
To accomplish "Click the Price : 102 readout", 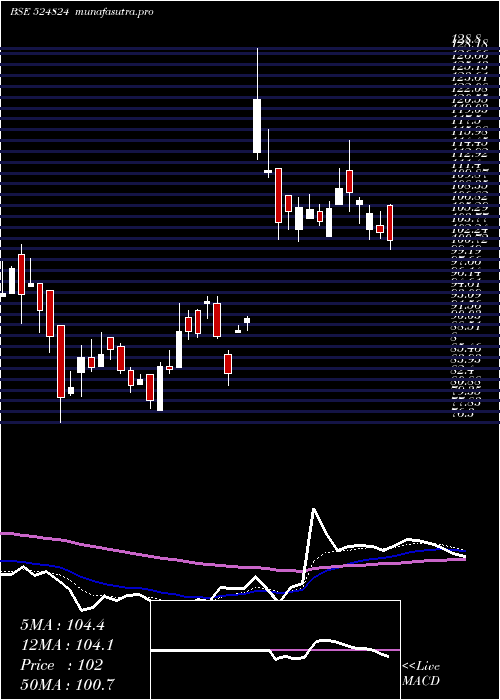I will click(62, 665).
